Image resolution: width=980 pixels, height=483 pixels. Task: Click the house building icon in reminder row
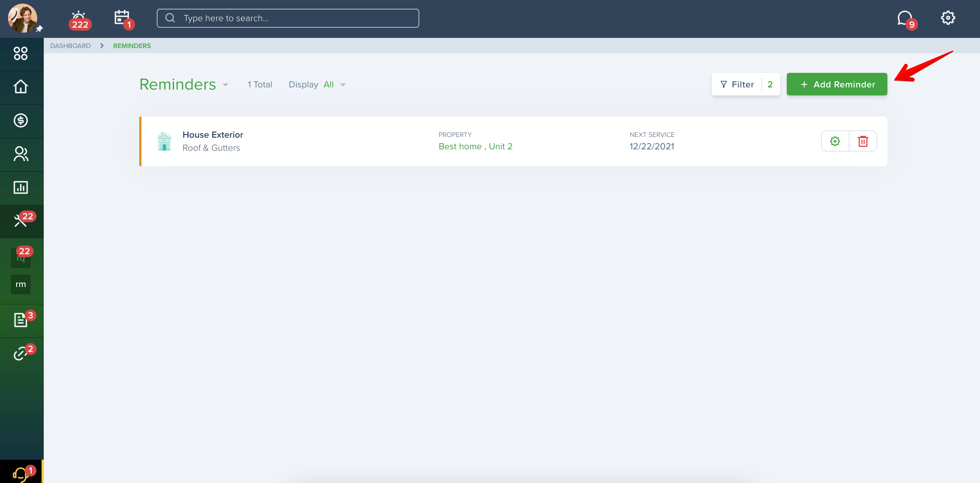tap(164, 141)
